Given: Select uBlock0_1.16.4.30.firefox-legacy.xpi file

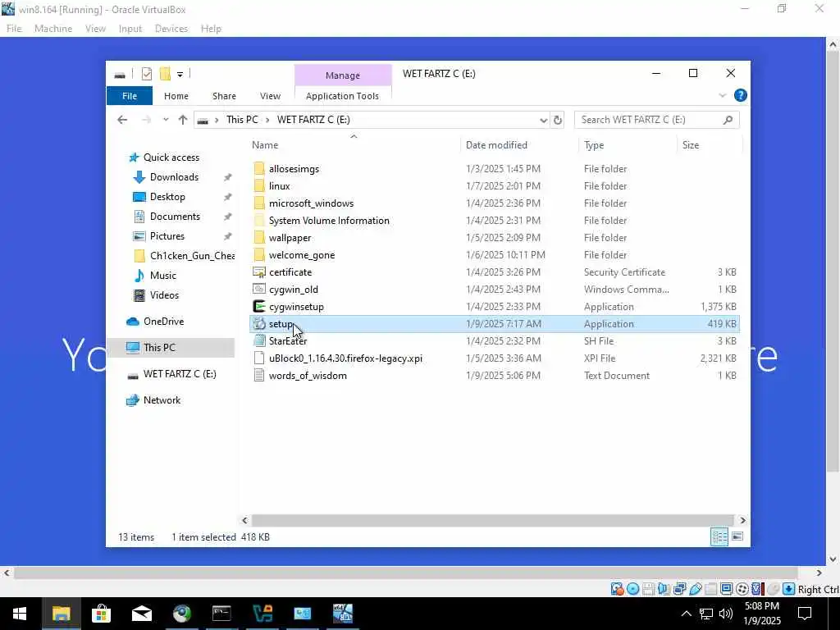Looking at the screenshot, I should click(x=345, y=358).
